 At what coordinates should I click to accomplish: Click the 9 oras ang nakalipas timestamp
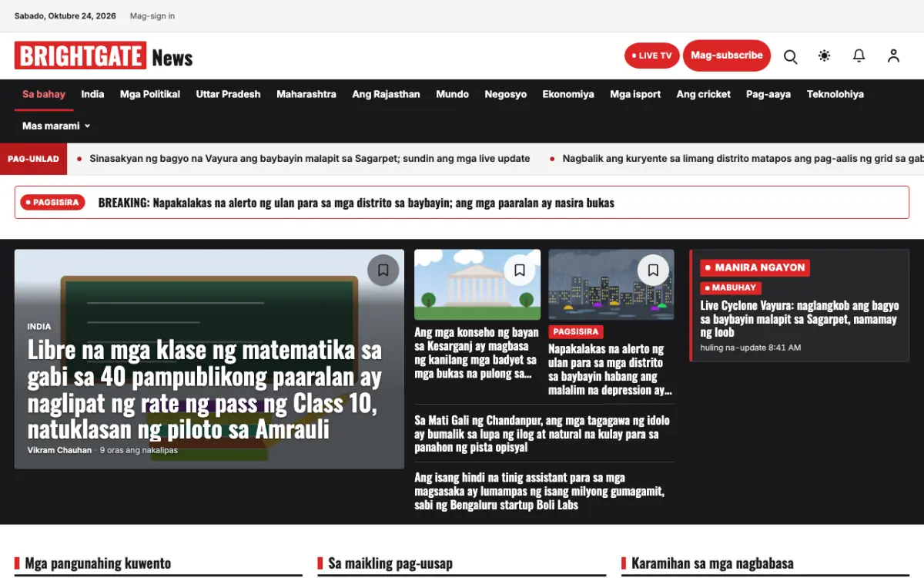pyautogui.click(x=139, y=450)
